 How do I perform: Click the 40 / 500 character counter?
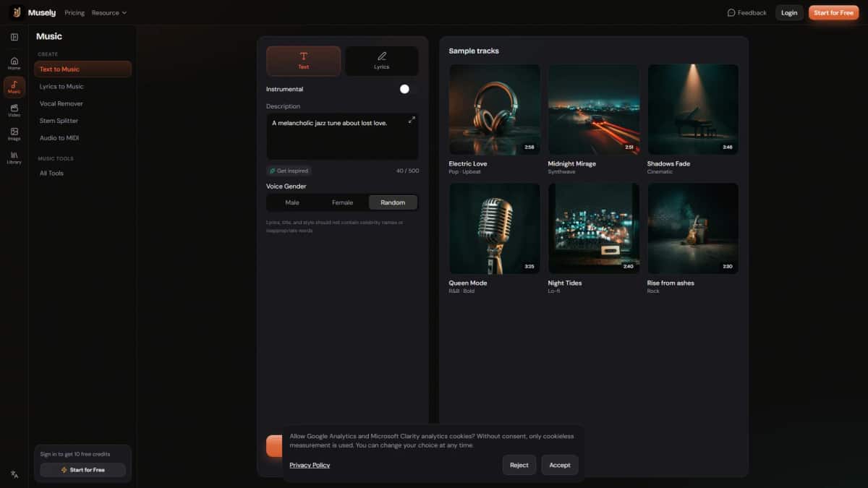[x=407, y=171]
